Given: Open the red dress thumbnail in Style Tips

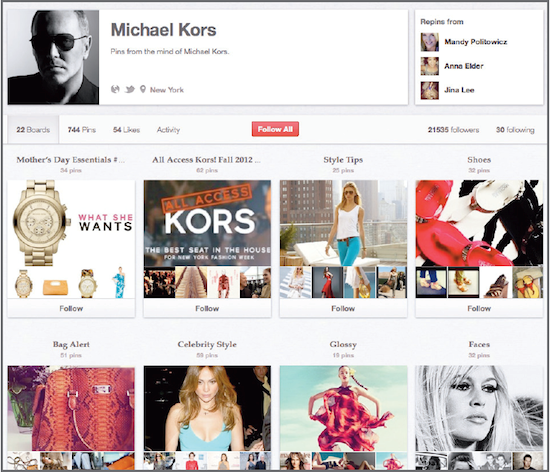Looking at the screenshot, I should pyautogui.click(x=327, y=283).
